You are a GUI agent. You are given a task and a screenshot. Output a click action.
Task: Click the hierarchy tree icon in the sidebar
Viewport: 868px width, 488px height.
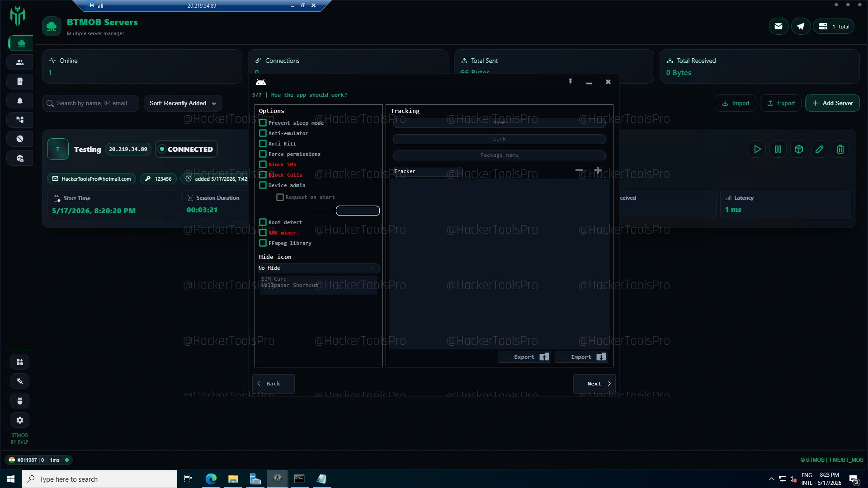[20, 120]
